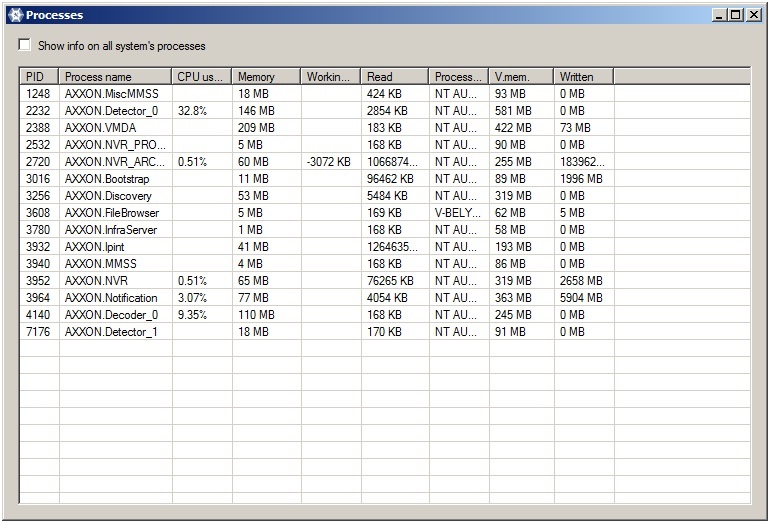The width and height of the screenshot is (770, 523).
Task: Enable Show info on all system's processes
Action: tap(24, 45)
